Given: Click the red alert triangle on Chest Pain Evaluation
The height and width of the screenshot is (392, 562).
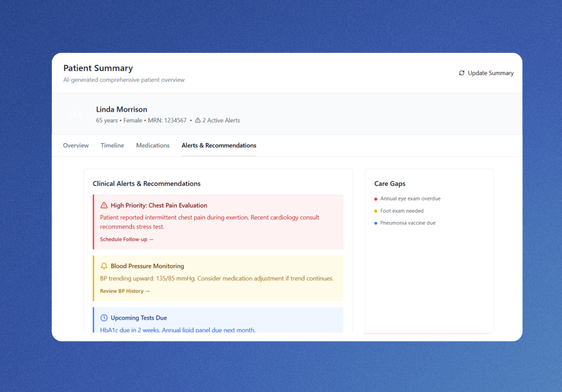Looking at the screenshot, I should tap(104, 205).
